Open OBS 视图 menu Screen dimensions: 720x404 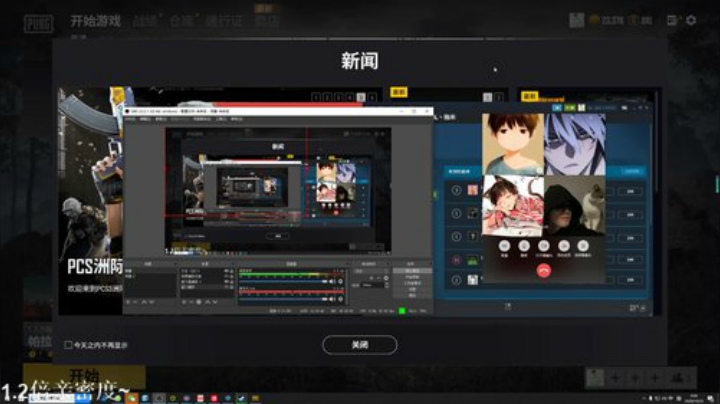pos(161,119)
